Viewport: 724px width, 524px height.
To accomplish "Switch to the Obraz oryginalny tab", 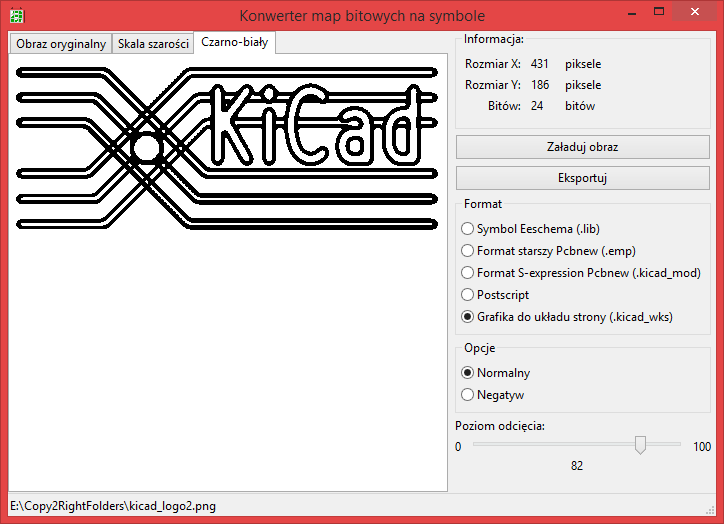I will click(x=61, y=44).
